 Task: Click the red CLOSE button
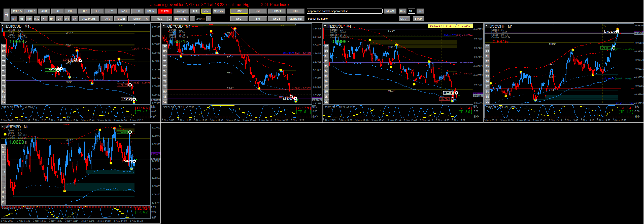tap(165, 11)
